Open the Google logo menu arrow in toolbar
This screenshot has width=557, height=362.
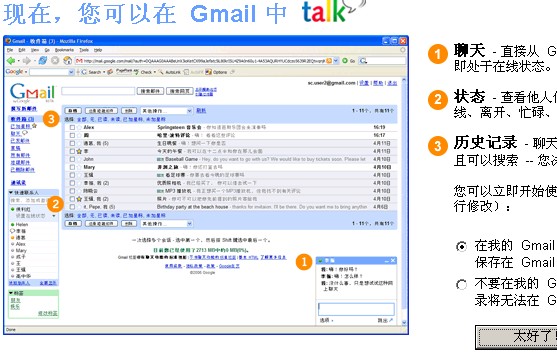[x=26, y=72]
